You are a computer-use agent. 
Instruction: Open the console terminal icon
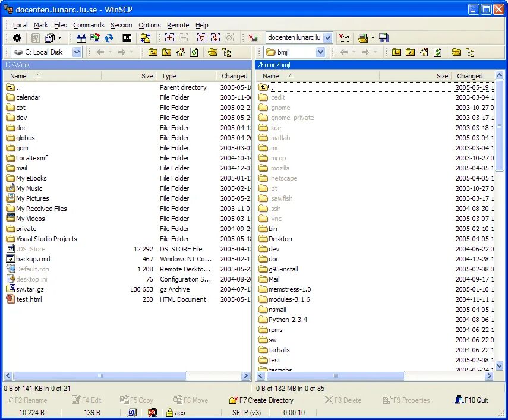(x=127, y=38)
